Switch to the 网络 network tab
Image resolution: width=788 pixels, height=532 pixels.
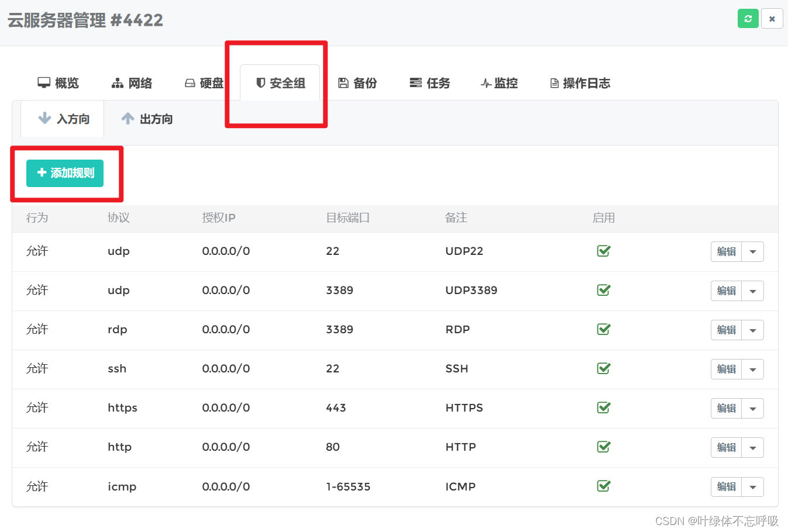click(132, 83)
